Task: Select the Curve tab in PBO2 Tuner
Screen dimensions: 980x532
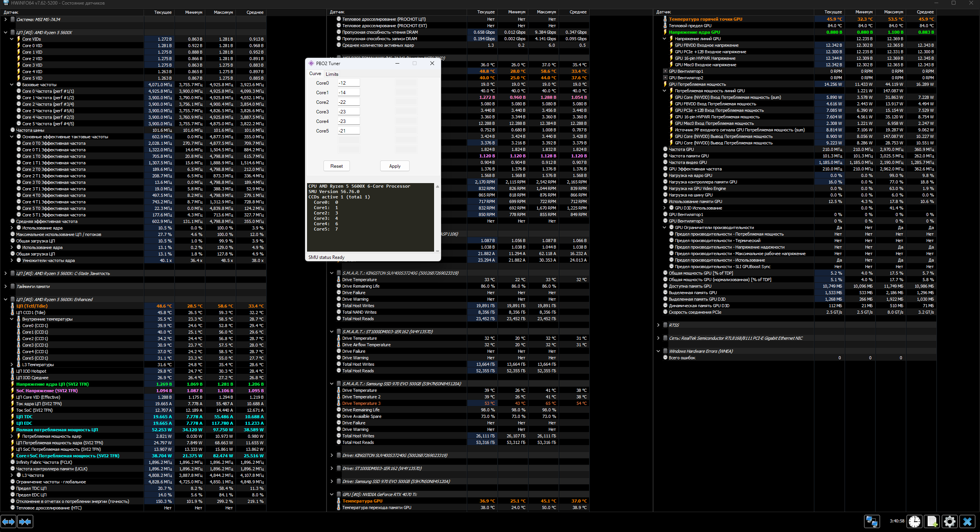Action: coord(315,74)
